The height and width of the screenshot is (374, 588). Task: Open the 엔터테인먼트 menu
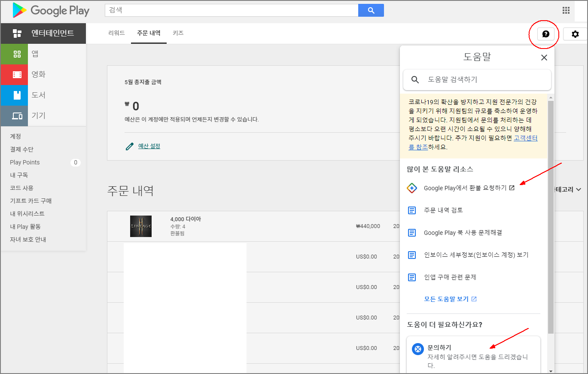43,33
